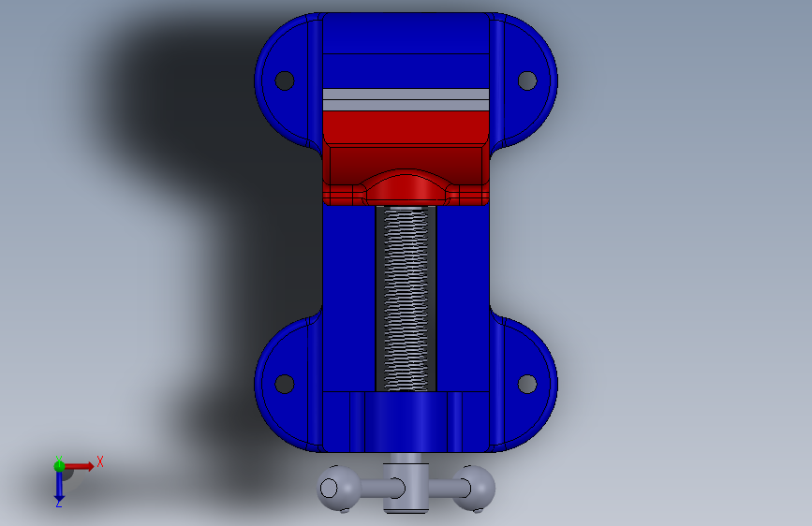
Task: Click the red X axis arrow of triad
Action: (x=80, y=466)
